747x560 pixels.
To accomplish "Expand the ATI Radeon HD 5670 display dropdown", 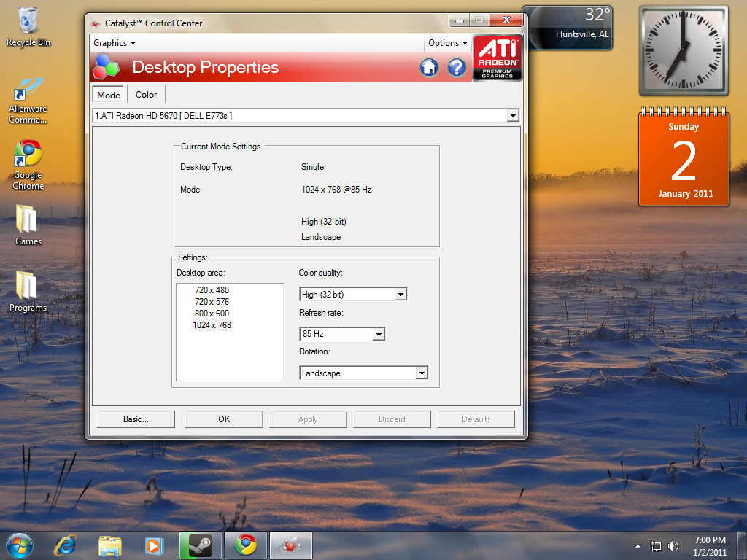I will click(x=513, y=116).
